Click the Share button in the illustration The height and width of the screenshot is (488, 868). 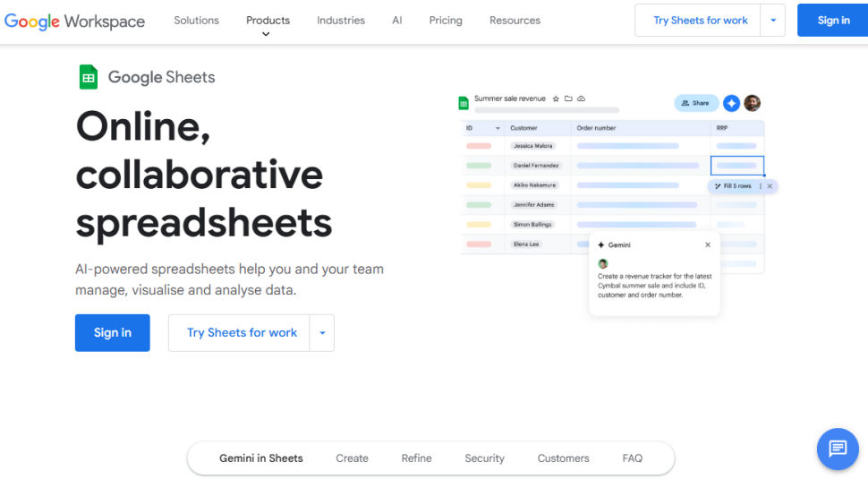coord(696,103)
